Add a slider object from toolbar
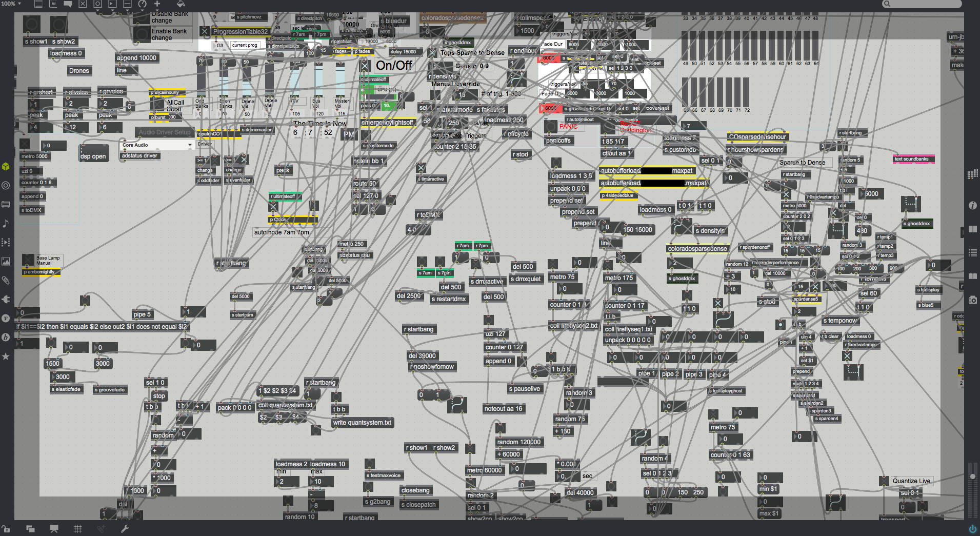Viewport: 980px width, 536px height. tap(127, 4)
